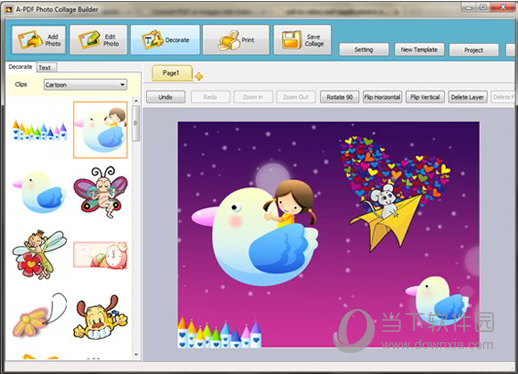518x374 pixels.
Task: Open the Page1 tab
Action: point(172,73)
